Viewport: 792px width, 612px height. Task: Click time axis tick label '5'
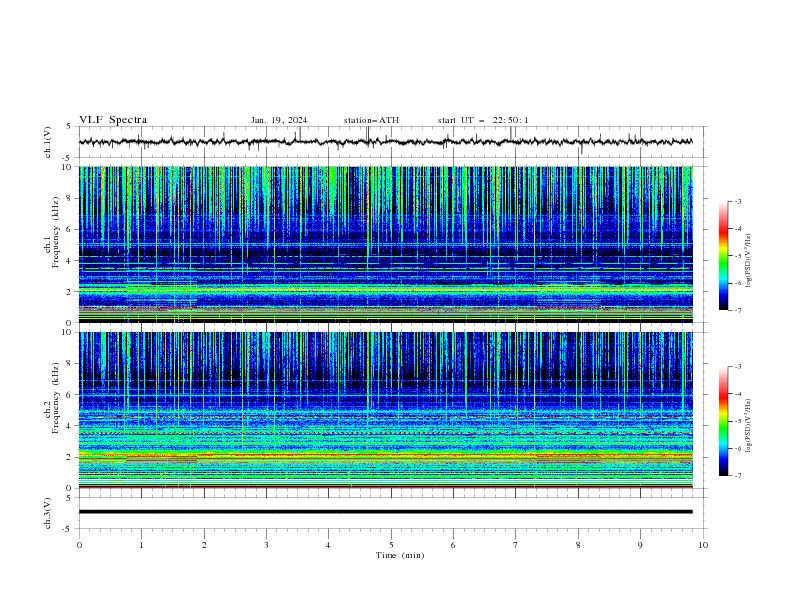[x=391, y=545]
